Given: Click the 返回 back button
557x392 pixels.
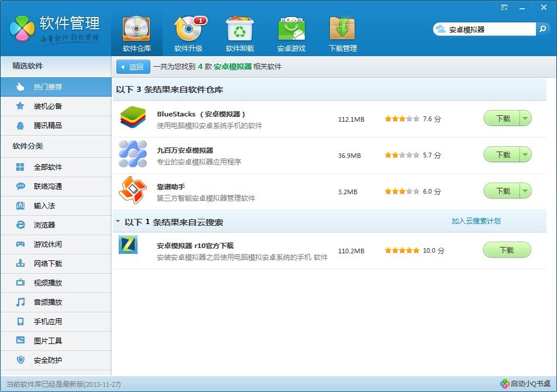Looking at the screenshot, I should 133,67.
